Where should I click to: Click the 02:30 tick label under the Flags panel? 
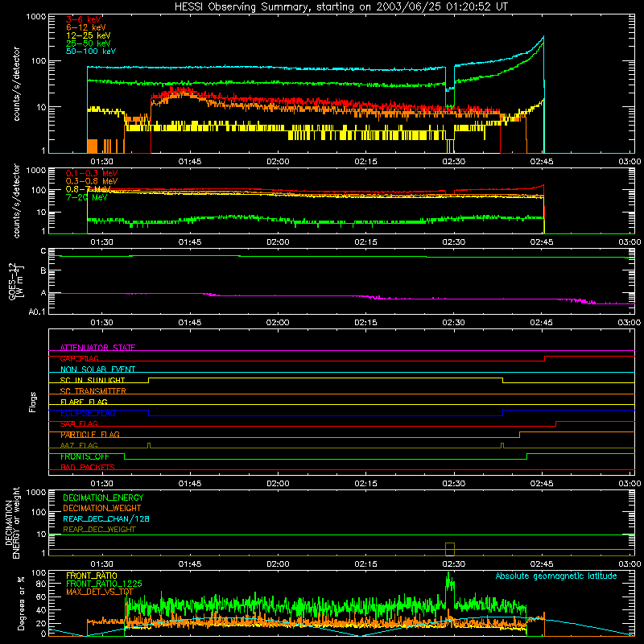[x=453, y=484]
